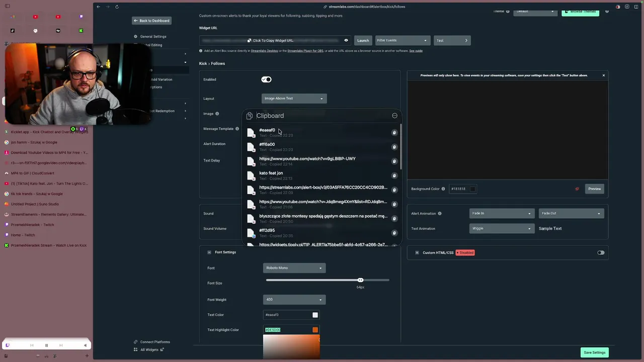The height and width of the screenshot is (362, 644).
Task: Click the info icon beside Message Template
Action: [237, 129]
